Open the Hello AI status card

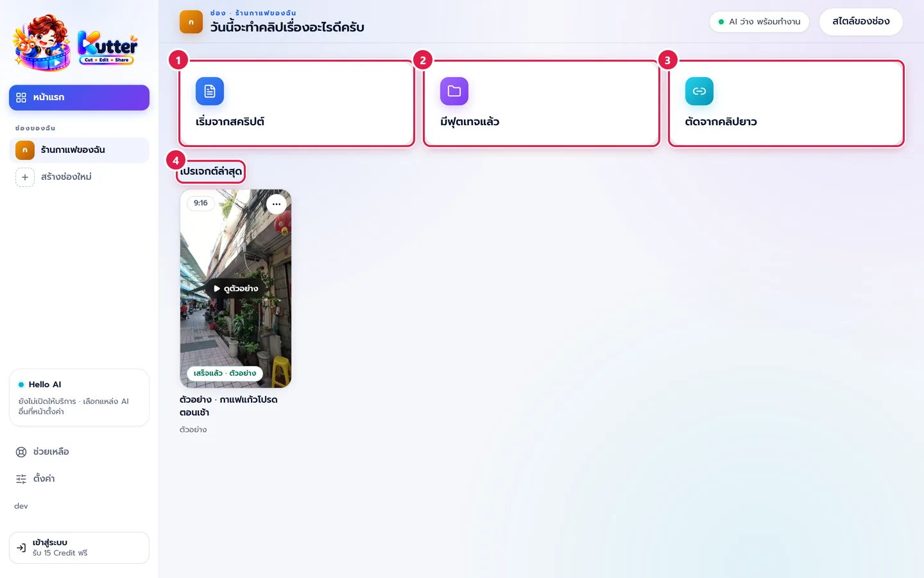point(79,398)
